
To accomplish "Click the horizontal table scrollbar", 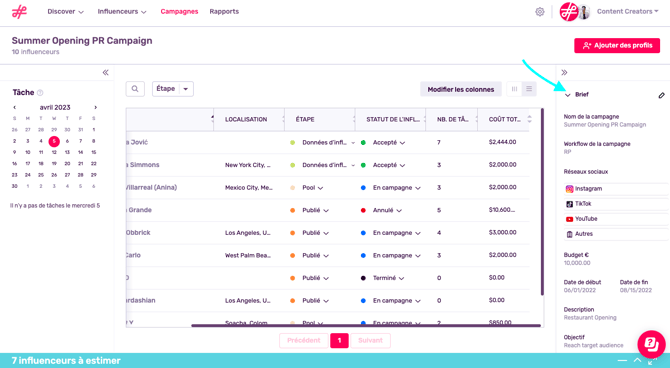I will (x=366, y=326).
